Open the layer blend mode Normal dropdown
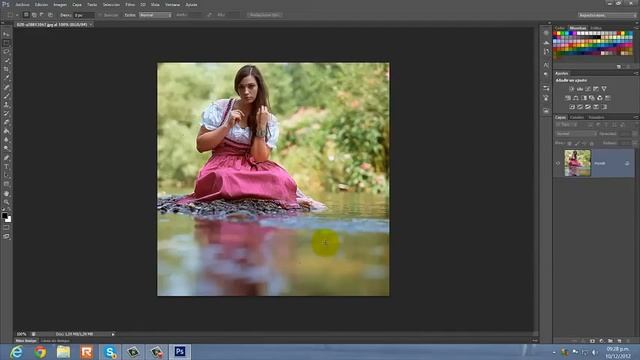Screen dimensions: 640x360 coord(576,133)
